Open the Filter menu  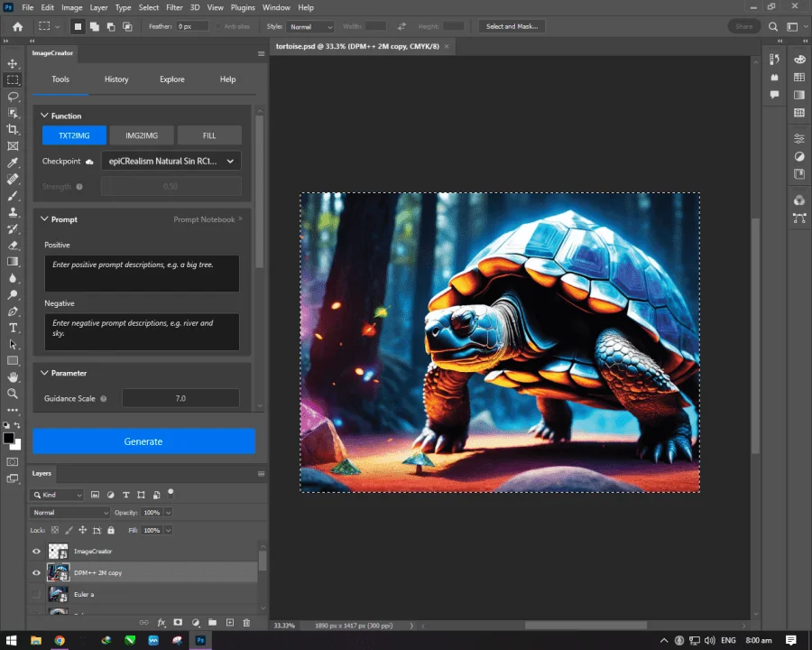174,7
